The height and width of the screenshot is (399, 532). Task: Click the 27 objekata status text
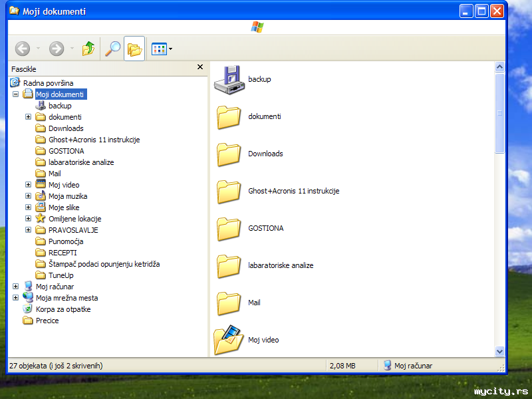[x=56, y=366]
